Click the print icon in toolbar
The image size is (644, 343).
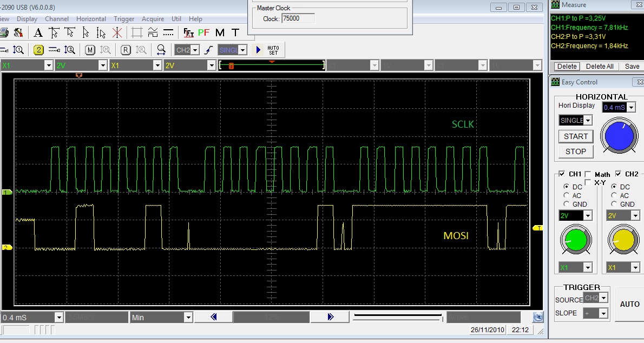(x=4, y=32)
